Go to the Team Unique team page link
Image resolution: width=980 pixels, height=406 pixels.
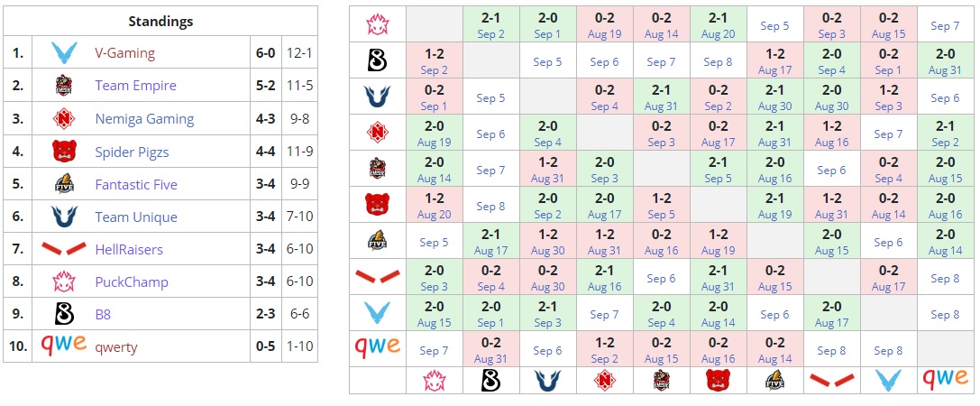tap(135, 217)
